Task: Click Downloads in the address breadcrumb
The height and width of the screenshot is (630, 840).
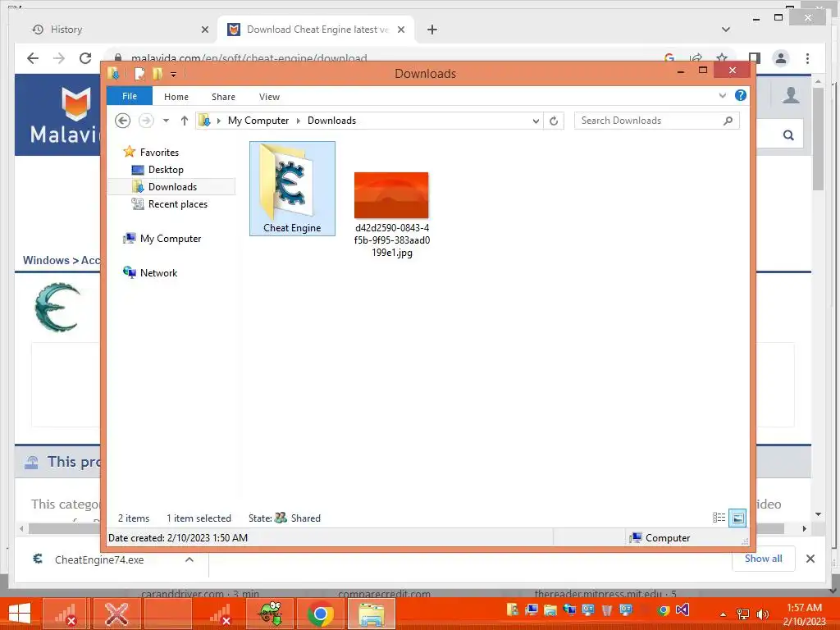Action: [331, 121]
